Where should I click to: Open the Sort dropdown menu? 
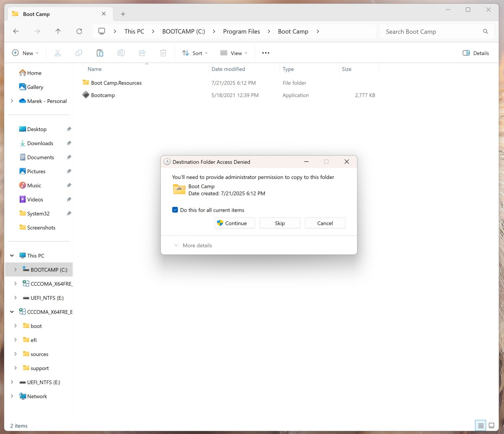tap(195, 53)
